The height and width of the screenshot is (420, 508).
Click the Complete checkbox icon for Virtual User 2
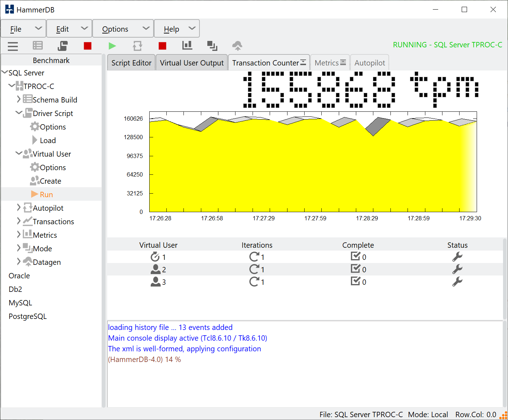tap(356, 269)
